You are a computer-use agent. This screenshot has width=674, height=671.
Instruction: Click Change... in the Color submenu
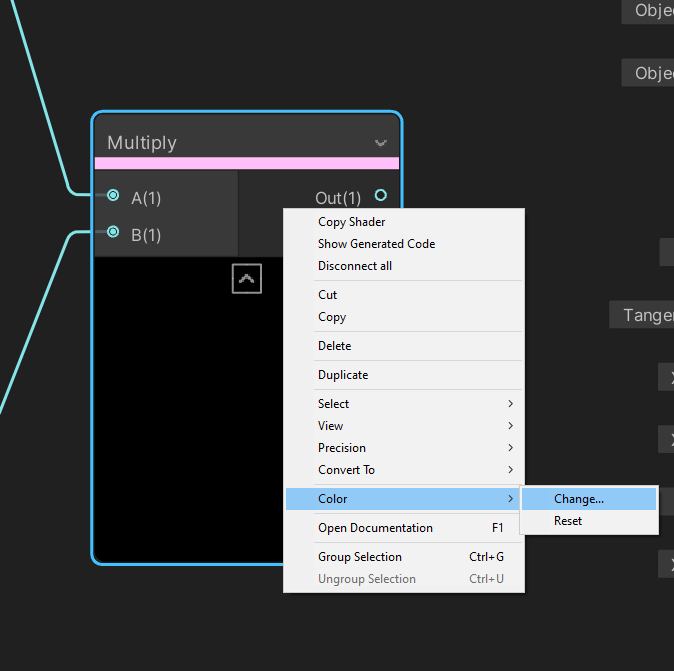coord(579,499)
